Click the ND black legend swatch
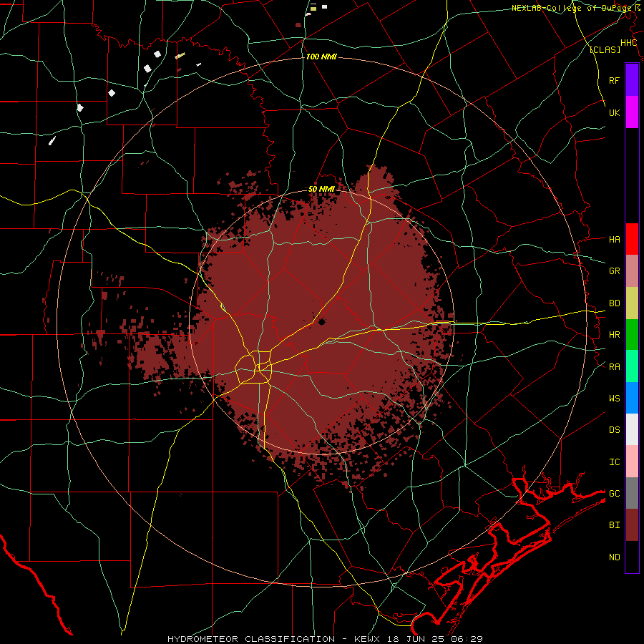This screenshot has height=644, width=644. [632, 557]
